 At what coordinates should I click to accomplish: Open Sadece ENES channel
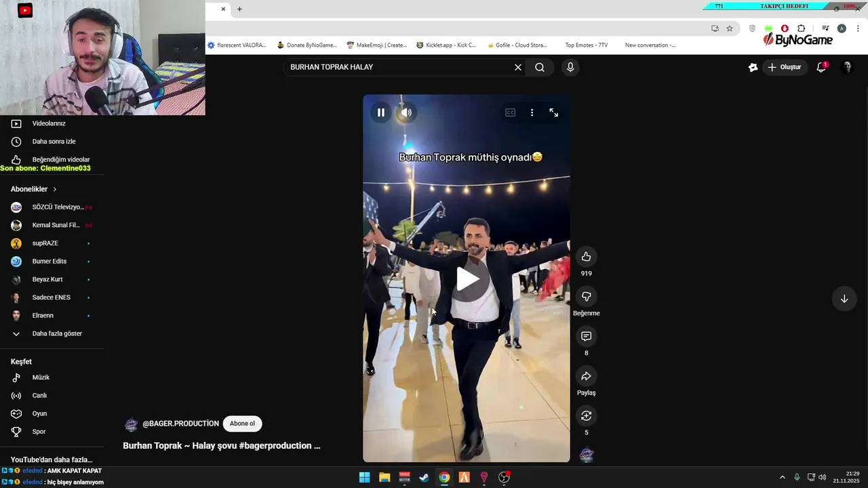(x=52, y=298)
